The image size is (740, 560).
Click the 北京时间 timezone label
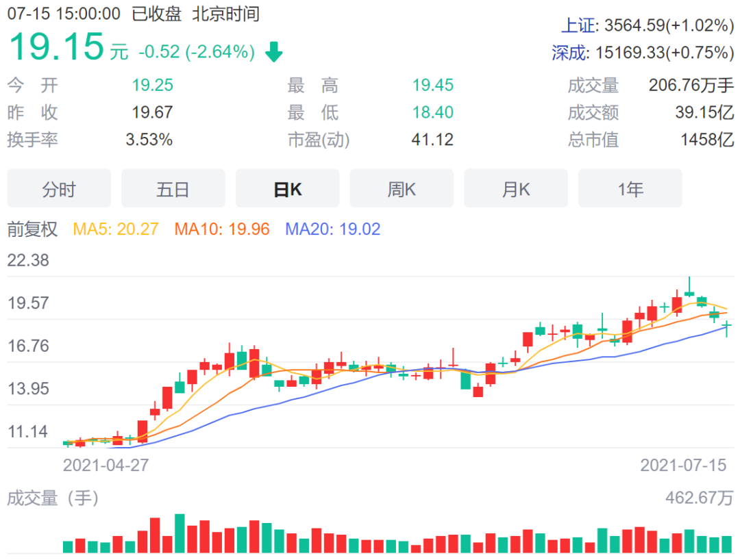pyautogui.click(x=225, y=14)
